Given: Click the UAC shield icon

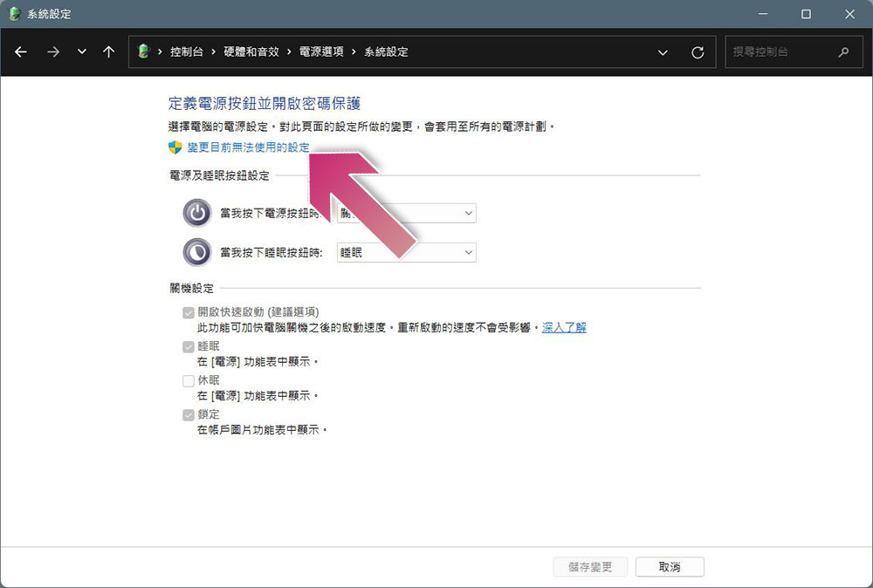Looking at the screenshot, I should pyautogui.click(x=175, y=147).
